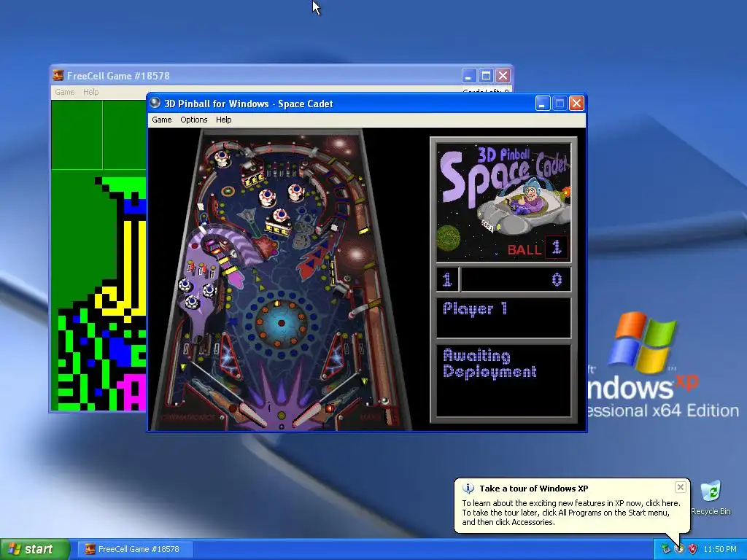Select FreeCell Game #18578 taskbar button
Screen dimensions: 747x560
[135, 549]
